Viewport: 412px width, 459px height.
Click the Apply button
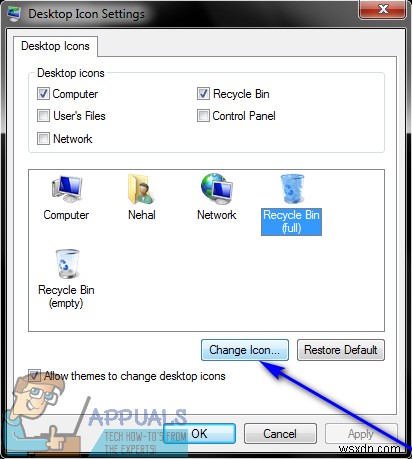pyautogui.click(x=361, y=434)
